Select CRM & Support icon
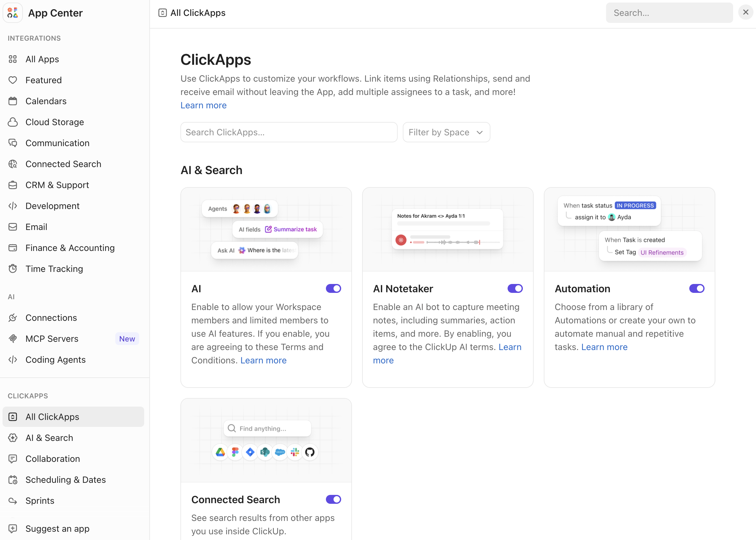756x540 pixels. pyautogui.click(x=13, y=185)
